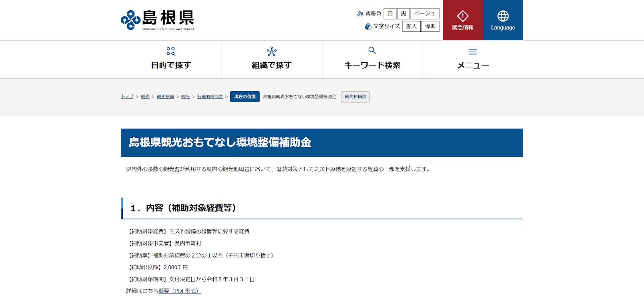The image size is (644, 305).
Task: Open the hamburger メニュー icon
Action: click(x=473, y=52)
